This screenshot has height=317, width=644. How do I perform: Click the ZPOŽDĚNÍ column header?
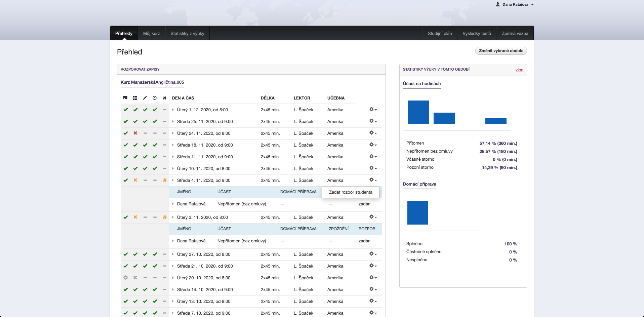338,229
